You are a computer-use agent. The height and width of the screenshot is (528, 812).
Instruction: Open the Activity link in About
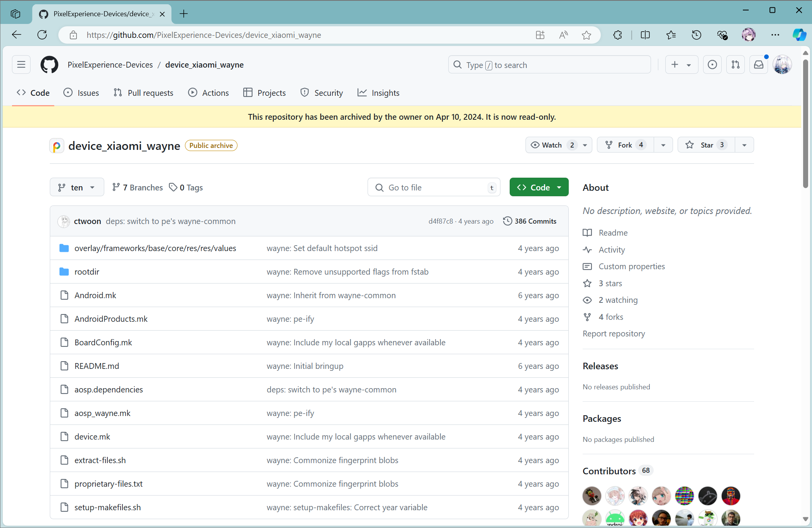(x=612, y=250)
